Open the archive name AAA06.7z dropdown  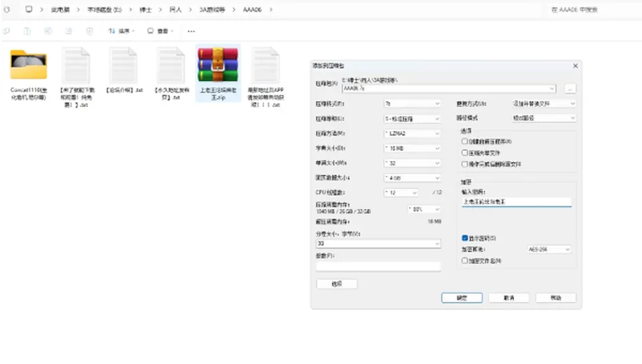click(x=449, y=88)
